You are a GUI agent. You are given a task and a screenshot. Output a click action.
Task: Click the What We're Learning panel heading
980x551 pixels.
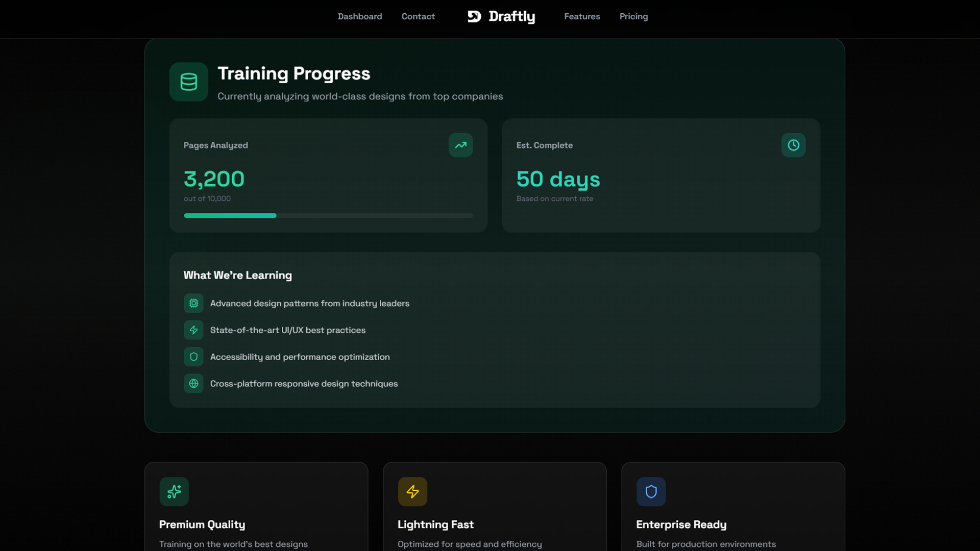click(x=237, y=275)
